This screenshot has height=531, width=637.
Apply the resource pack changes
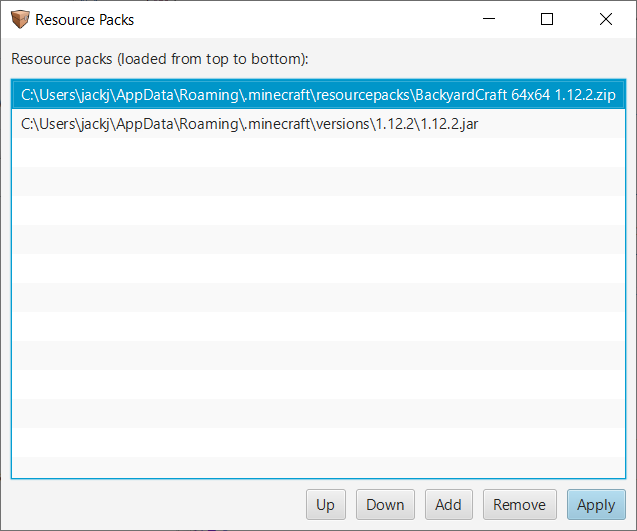(x=596, y=505)
